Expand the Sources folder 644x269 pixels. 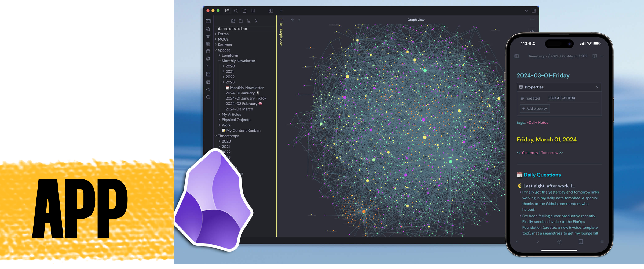pos(225,45)
